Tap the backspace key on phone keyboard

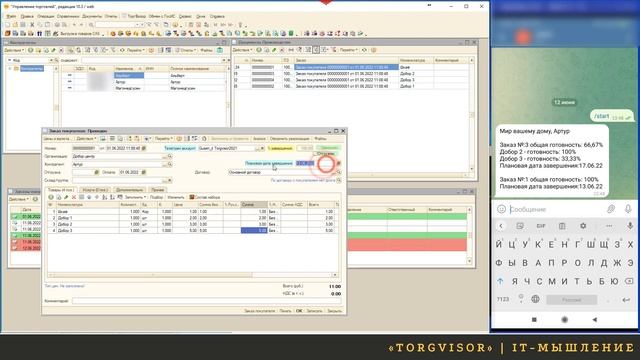point(629,281)
